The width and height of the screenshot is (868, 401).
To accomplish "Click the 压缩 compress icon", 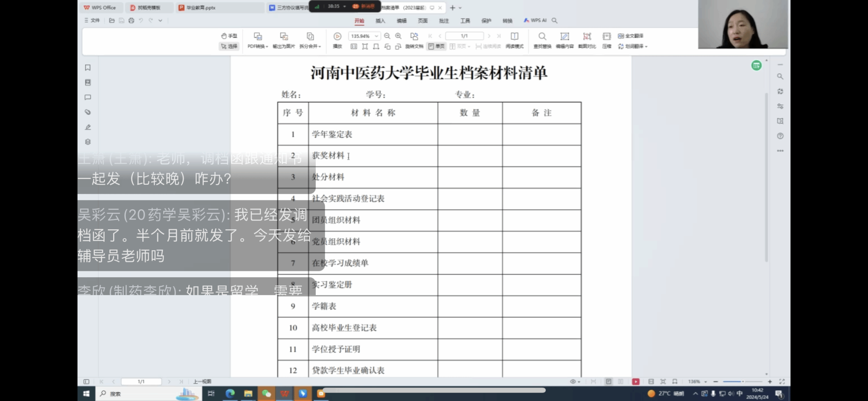I will (606, 37).
